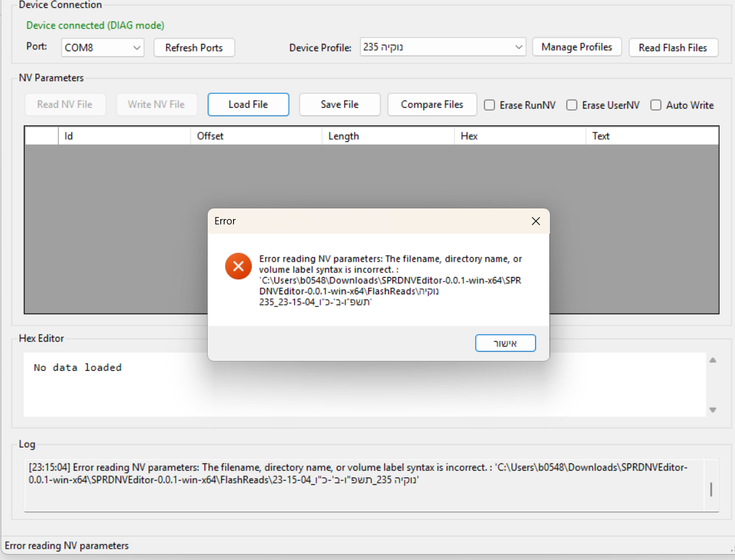This screenshot has width=735, height=560.
Task: Click the Load File button
Action: 248,105
